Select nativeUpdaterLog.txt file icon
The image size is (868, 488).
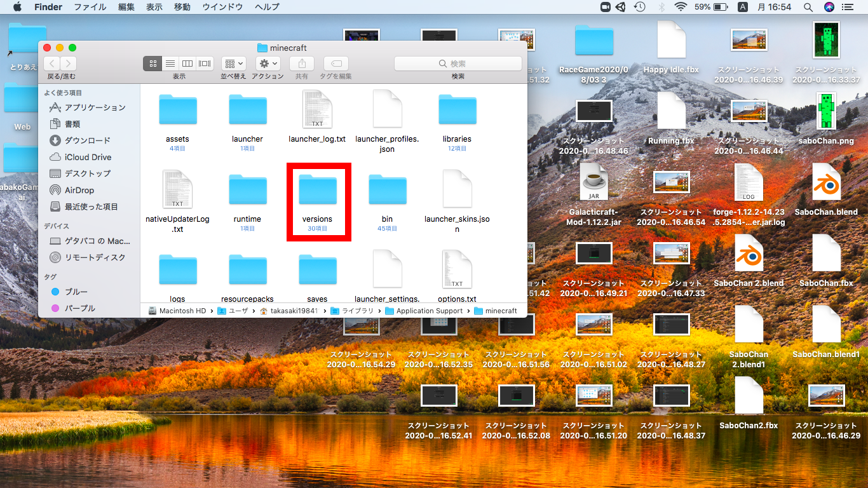[177, 189]
